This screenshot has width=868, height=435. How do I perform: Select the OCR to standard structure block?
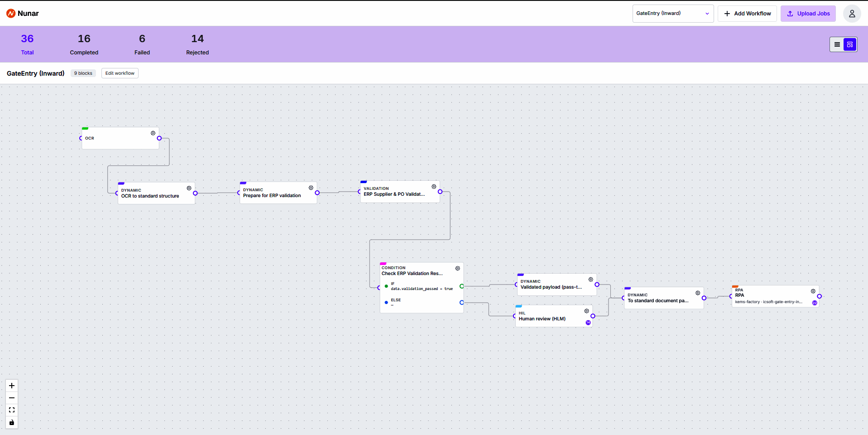tap(156, 193)
